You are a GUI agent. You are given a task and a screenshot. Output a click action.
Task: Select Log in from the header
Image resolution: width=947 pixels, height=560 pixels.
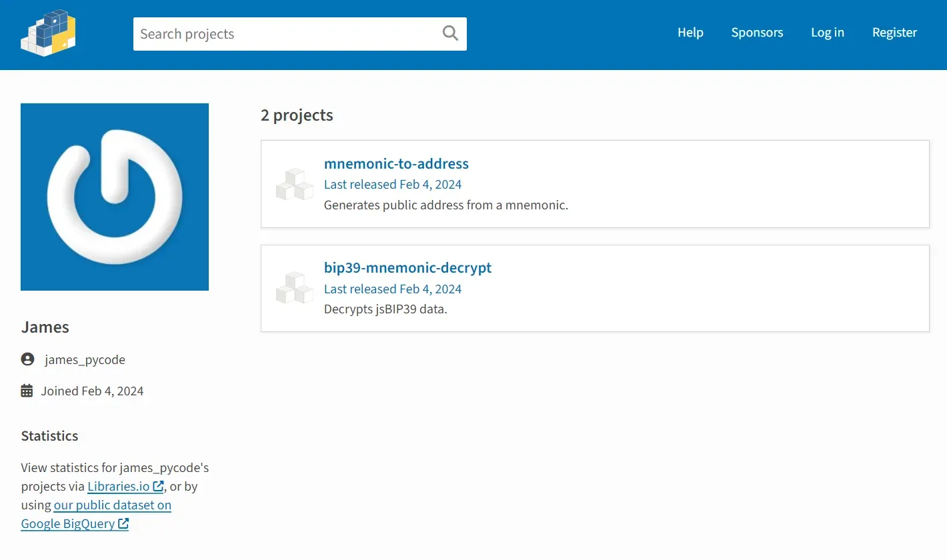pyautogui.click(x=827, y=32)
